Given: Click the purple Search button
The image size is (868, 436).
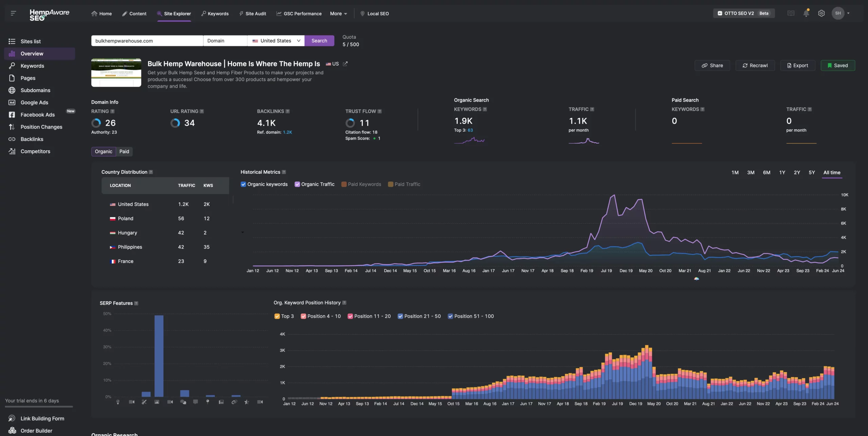Looking at the screenshot, I should (319, 41).
